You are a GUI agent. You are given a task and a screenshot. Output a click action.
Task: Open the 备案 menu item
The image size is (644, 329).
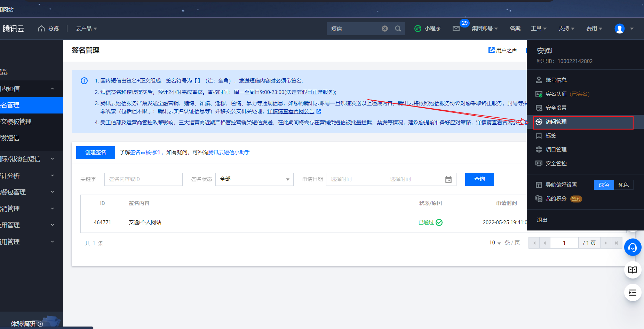(515, 29)
